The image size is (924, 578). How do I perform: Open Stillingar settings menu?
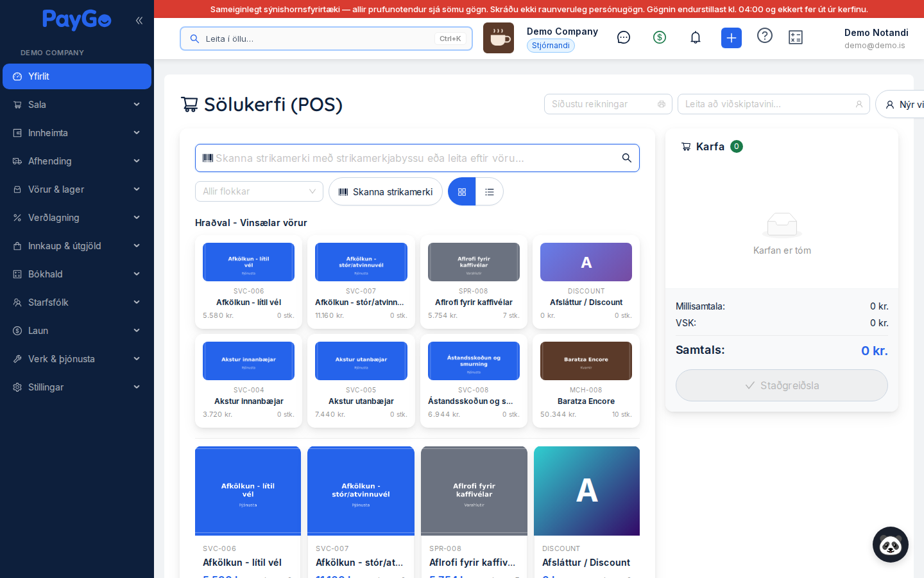(x=77, y=387)
